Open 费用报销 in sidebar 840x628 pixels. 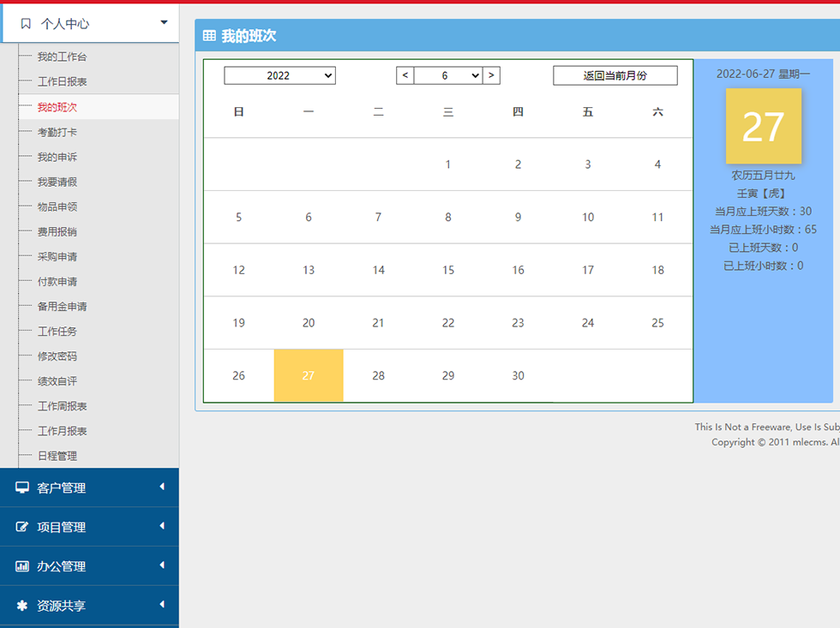[x=57, y=232]
